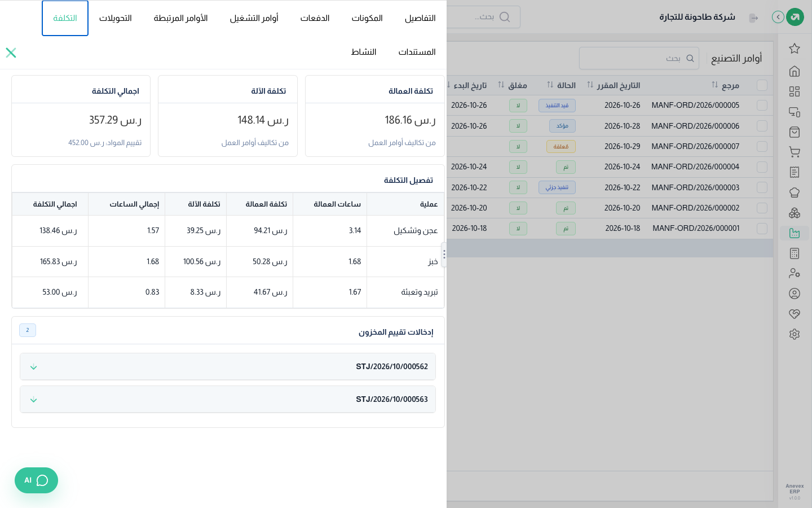
Task: Focus the global بحث search field in header
Action: (x=484, y=17)
